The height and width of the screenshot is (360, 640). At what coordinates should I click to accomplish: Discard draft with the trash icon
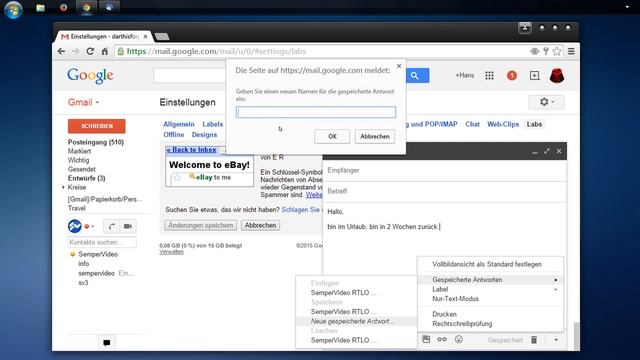click(534, 340)
